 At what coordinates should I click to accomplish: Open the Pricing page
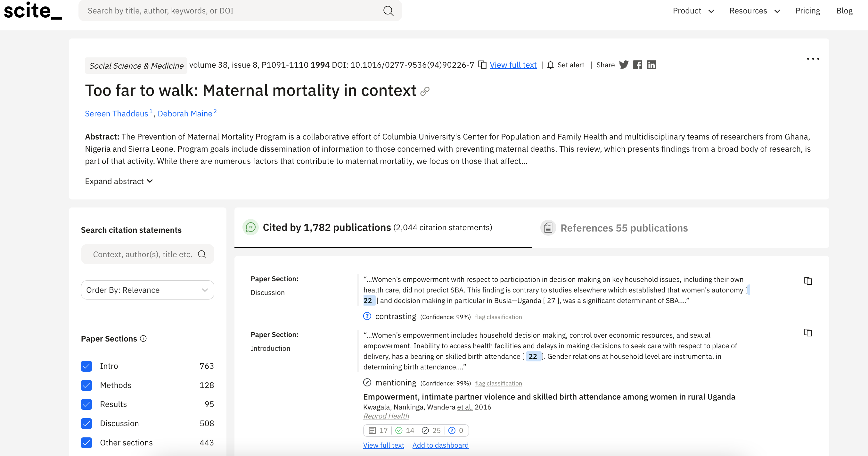(807, 11)
